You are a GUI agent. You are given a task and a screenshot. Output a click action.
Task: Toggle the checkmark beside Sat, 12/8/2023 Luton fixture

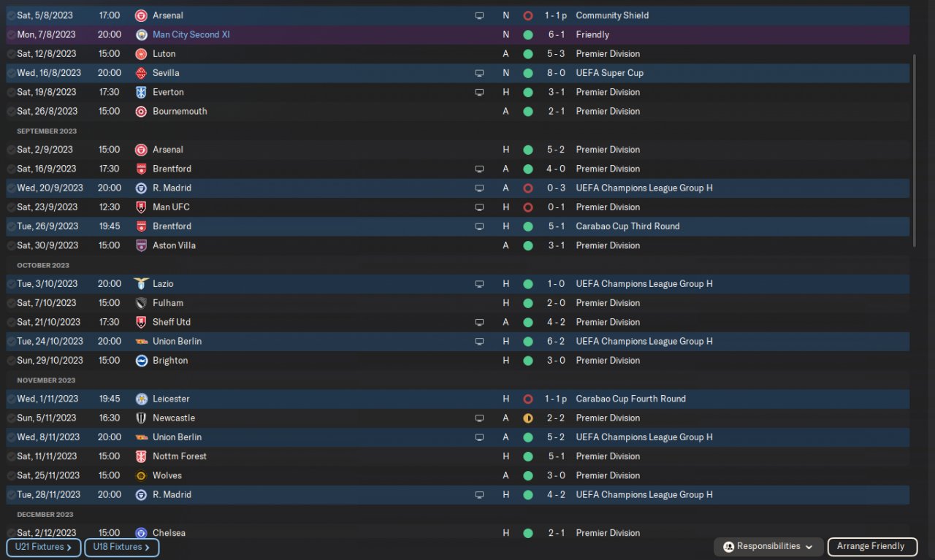click(x=11, y=54)
